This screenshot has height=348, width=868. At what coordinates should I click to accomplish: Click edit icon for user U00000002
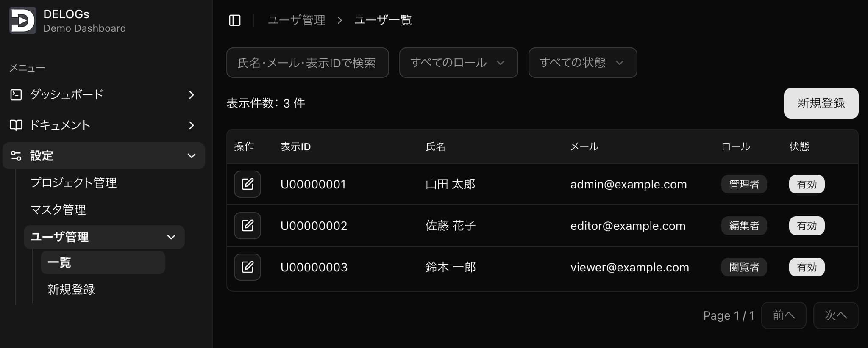click(248, 226)
